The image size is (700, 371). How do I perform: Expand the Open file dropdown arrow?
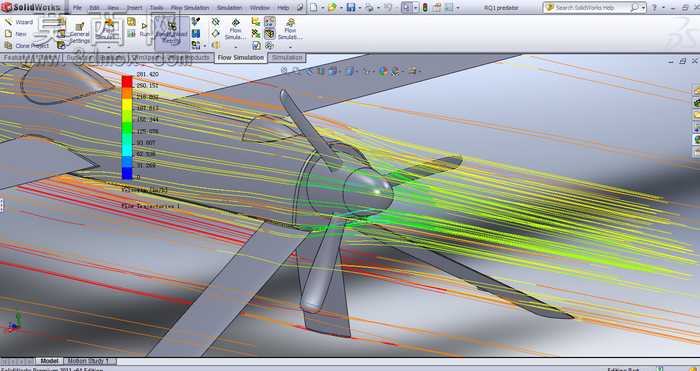pyautogui.click(x=341, y=8)
